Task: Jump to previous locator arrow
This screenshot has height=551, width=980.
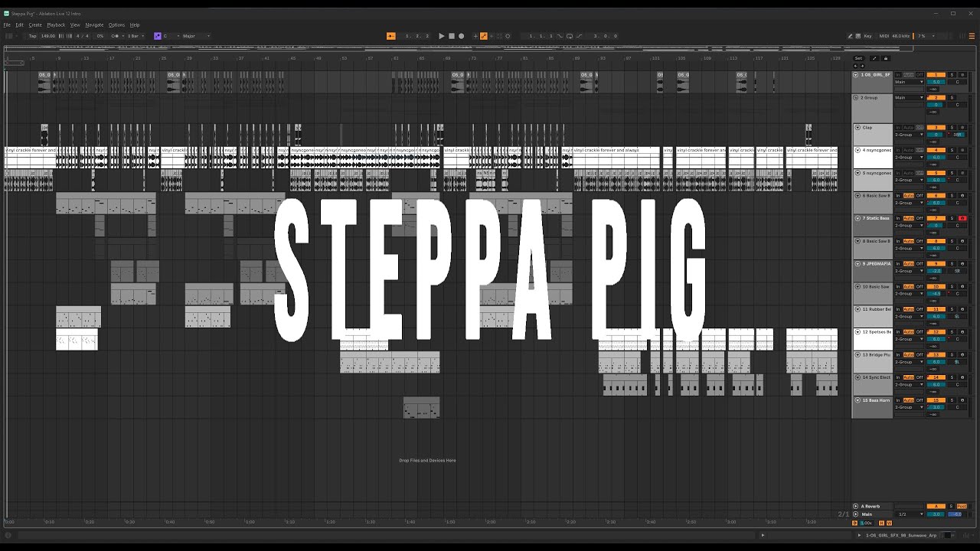Action: 855,66
